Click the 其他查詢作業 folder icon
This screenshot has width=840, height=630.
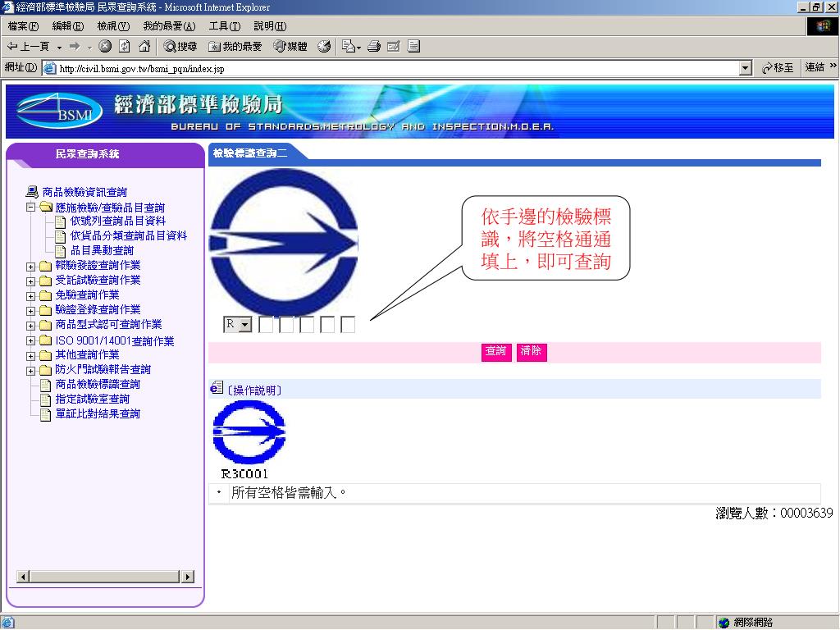46,355
